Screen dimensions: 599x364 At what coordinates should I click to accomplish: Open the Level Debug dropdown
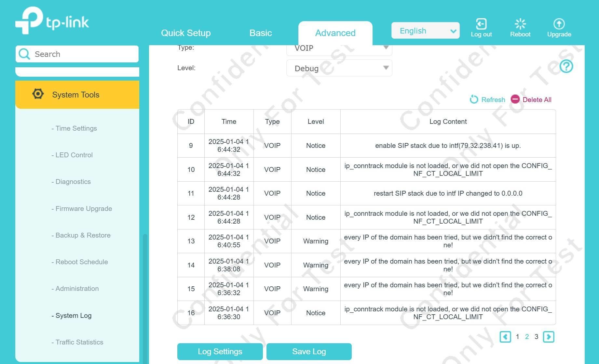click(x=339, y=68)
